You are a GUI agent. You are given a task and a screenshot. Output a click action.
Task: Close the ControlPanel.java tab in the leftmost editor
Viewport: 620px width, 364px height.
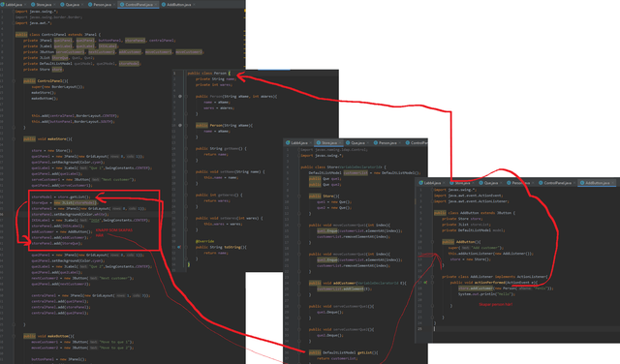coord(156,5)
